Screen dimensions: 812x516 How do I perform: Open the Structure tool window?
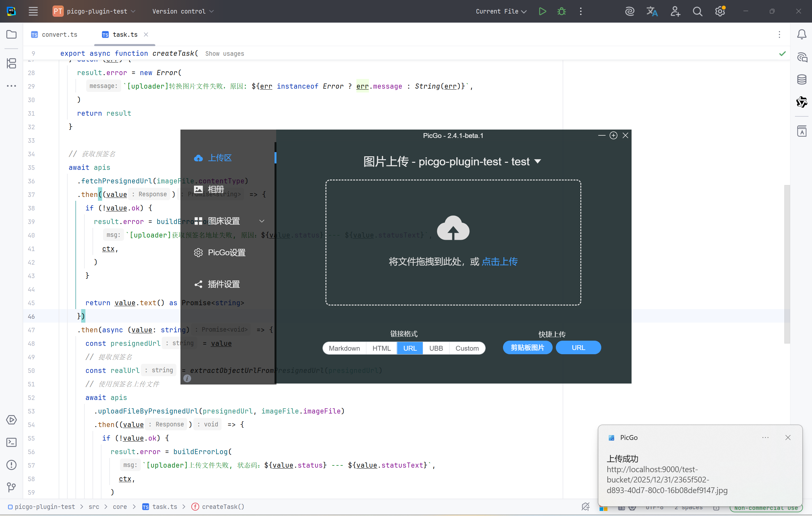(x=12, y=63)
